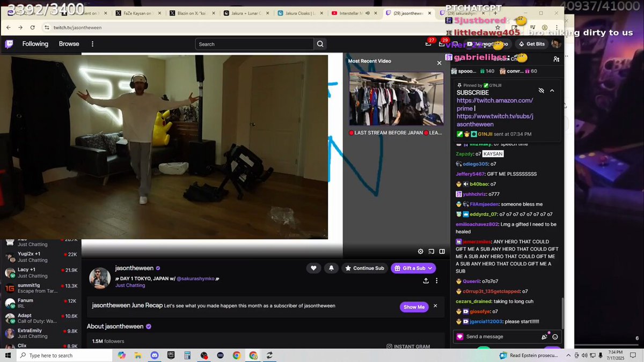
Task: Open Epic Games launcher from the taskbar
Action: [x=171, y=356]
